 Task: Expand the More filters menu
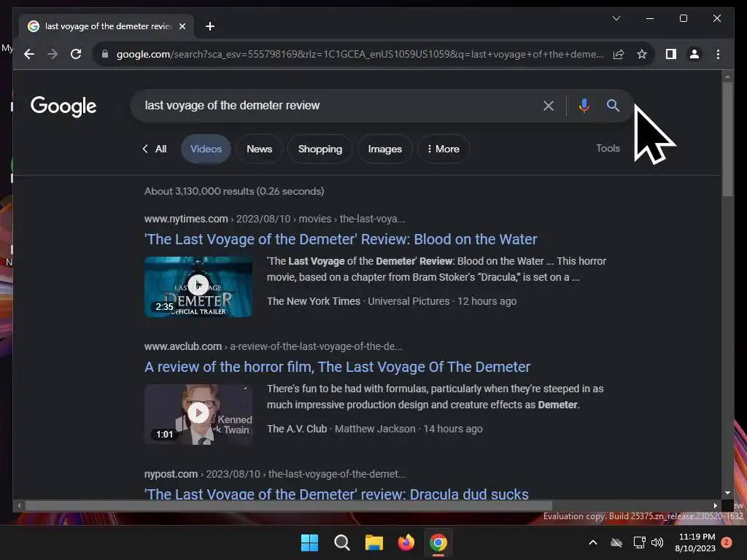click(444, 149)
